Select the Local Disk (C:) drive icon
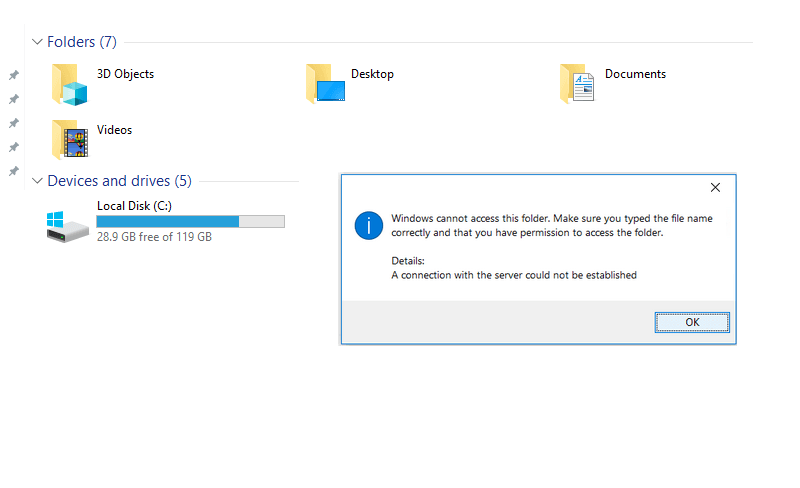This screenshot has height=488, width=800. [67, 227]
